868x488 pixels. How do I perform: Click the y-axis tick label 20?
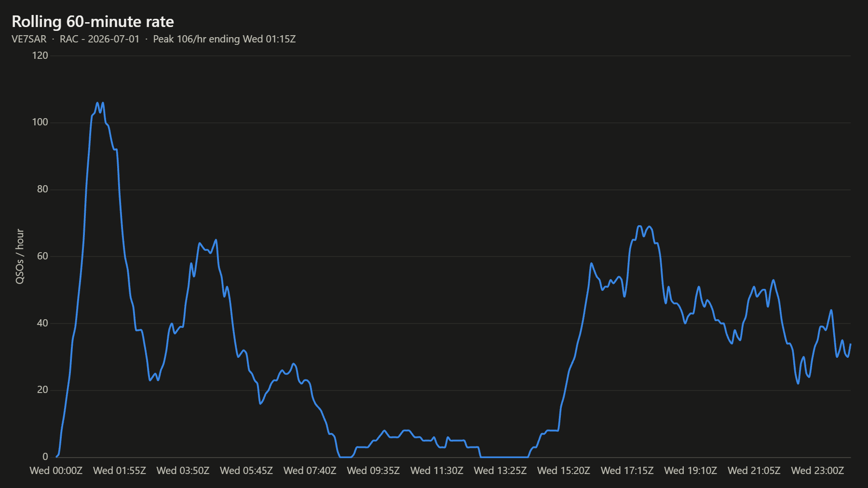42,390
